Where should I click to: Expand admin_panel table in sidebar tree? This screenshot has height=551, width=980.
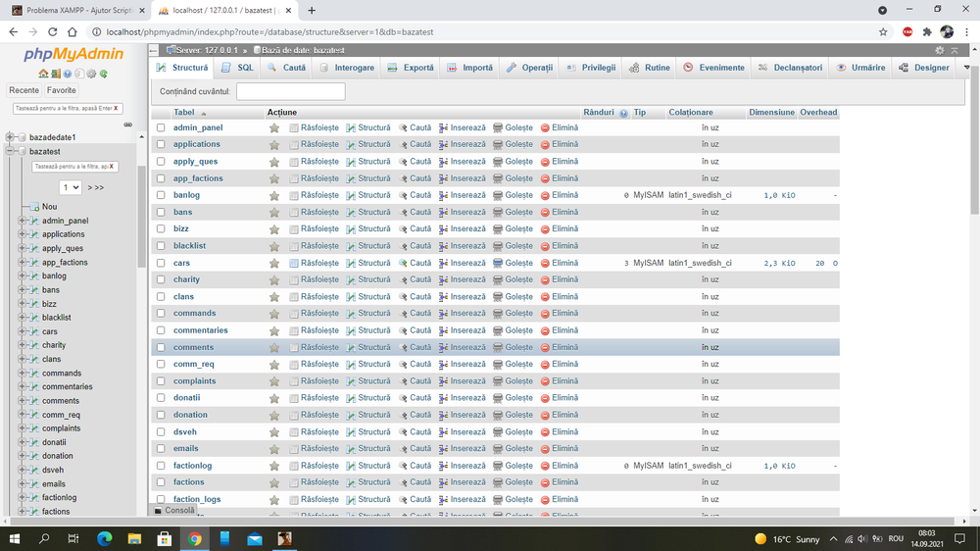click(x=22, y=221)
